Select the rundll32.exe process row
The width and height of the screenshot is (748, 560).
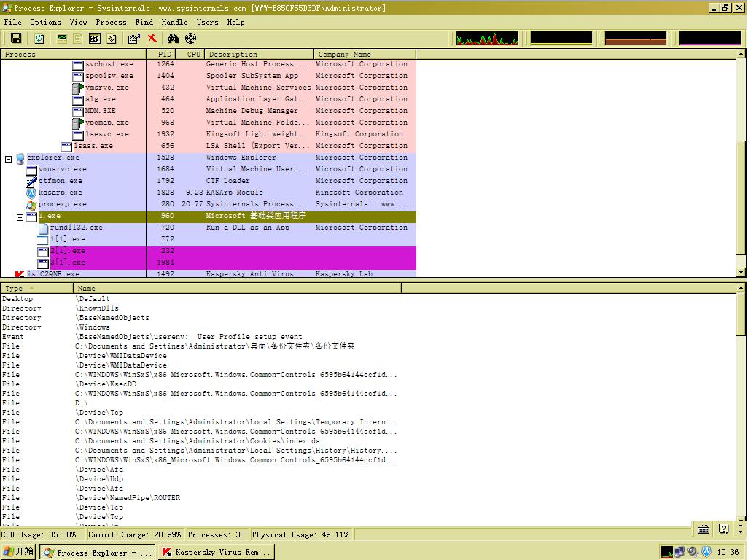(76, 227)
